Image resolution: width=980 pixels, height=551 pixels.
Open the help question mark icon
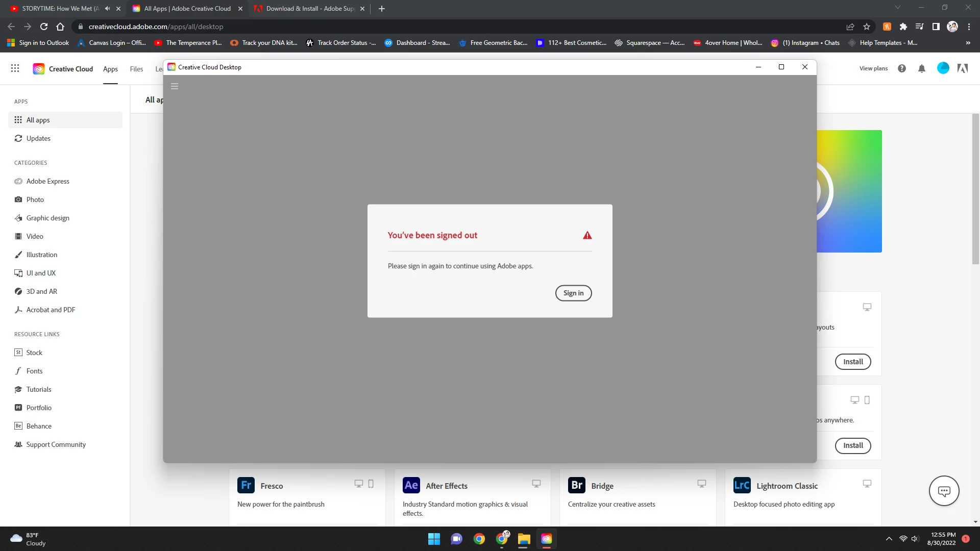pyautogui.click(x=902, y=68)
